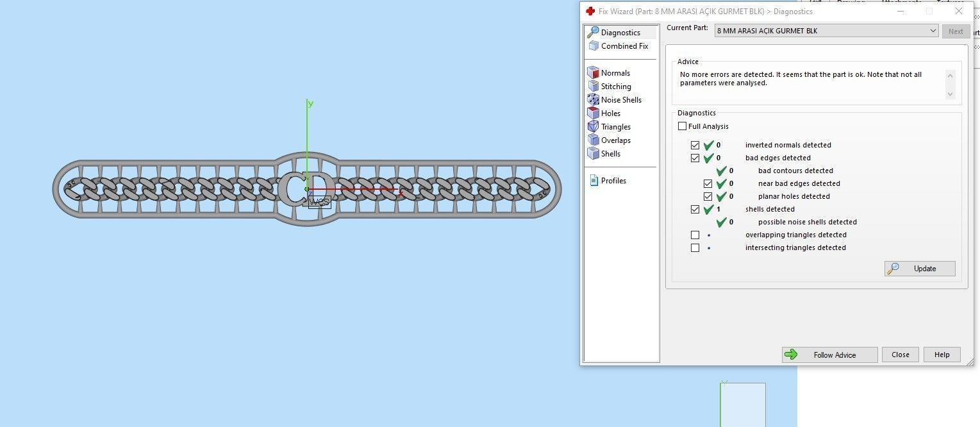The image size is (980, 427).
Task: Click the Advice box scroll down arrow
Action: point(950,94)
